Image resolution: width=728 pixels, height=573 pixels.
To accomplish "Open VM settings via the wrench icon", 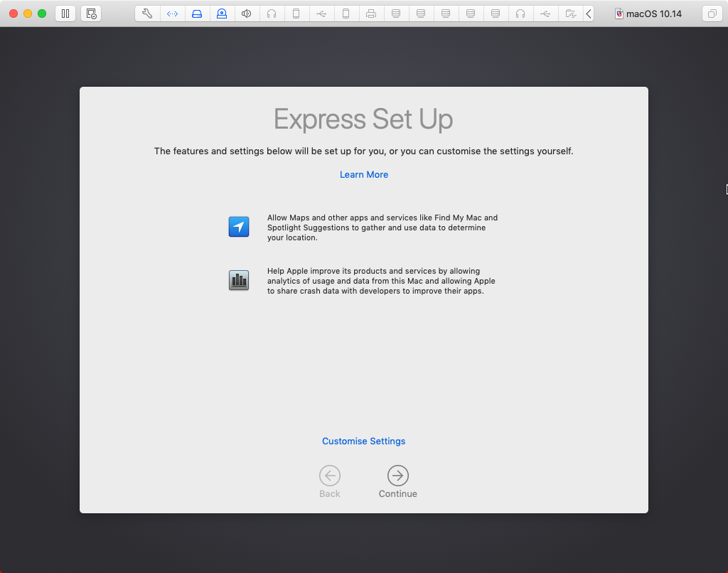I will pyautogui.click(x=147, y=13).
